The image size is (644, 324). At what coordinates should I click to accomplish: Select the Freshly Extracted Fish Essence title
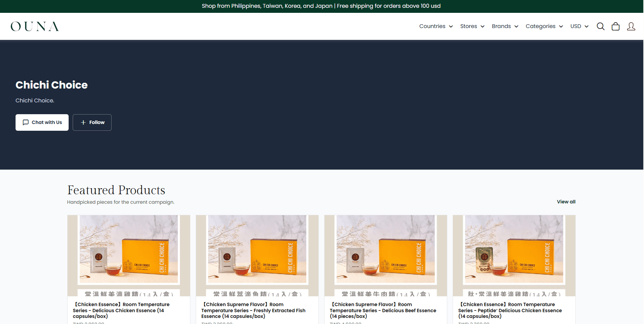253,310
